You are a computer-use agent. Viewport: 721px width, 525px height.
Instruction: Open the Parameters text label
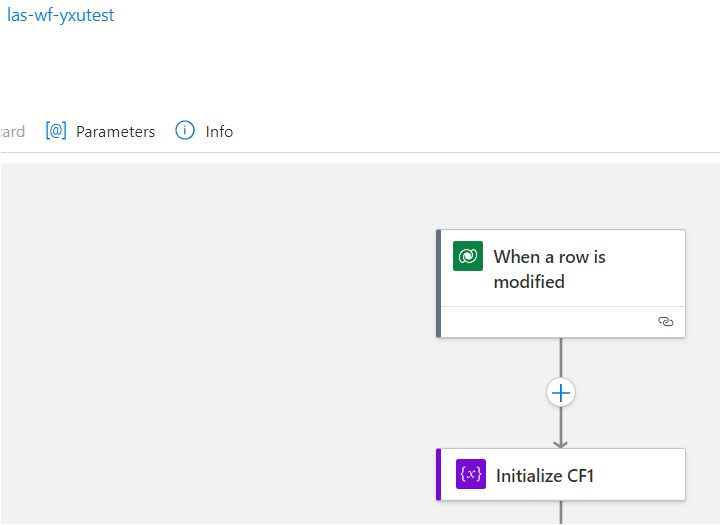[115, 132]
